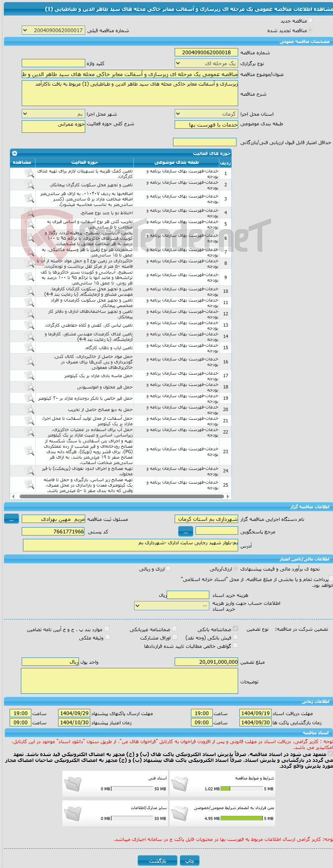The height and width of the screenshot is (868, 333).
Task: Click the مبلغ تضمین value 20,091,000,000
Action: [x=206, y=662]
